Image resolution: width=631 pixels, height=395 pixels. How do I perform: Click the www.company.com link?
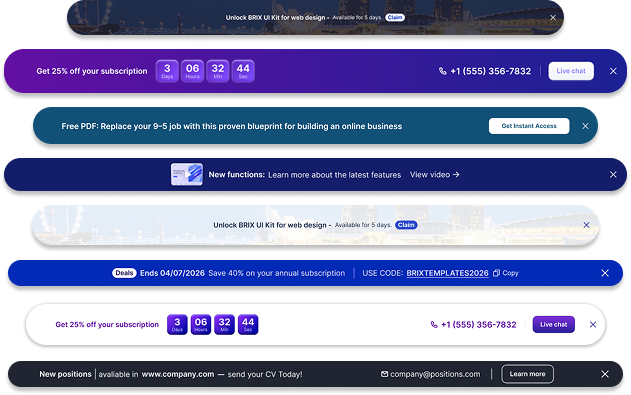tap(178, 374)
